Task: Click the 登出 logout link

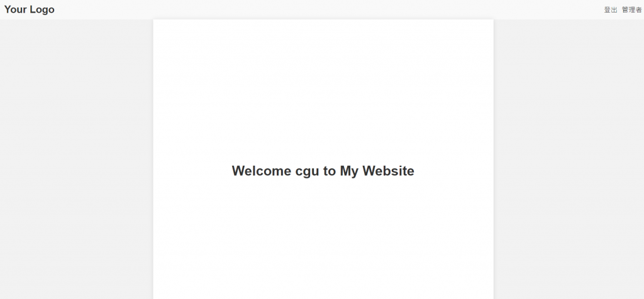Action: point(610,10)
